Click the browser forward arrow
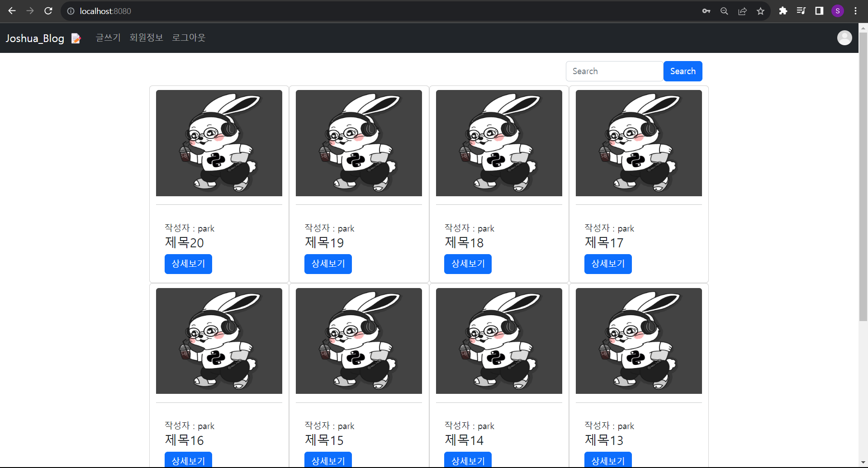868x468 pixels. pyautogui.click(x=30, y=11)
